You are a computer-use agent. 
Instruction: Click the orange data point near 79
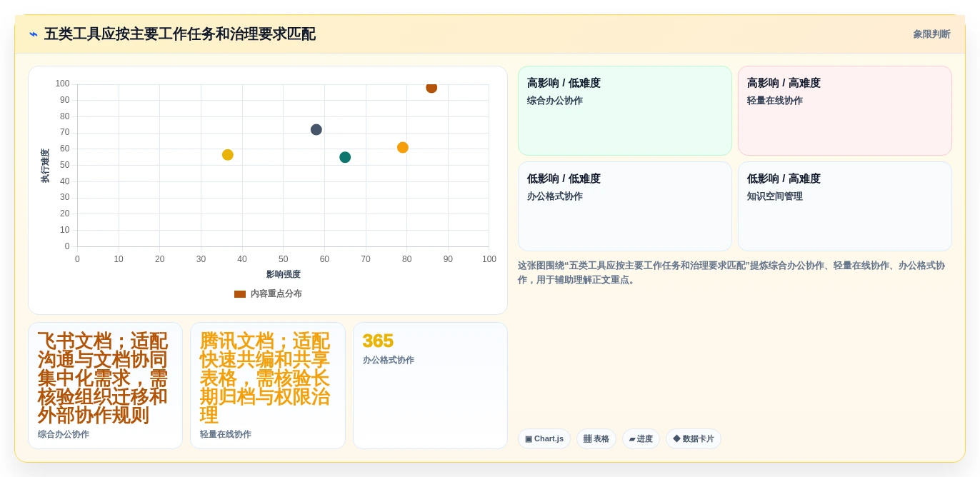tap(403, 147)
